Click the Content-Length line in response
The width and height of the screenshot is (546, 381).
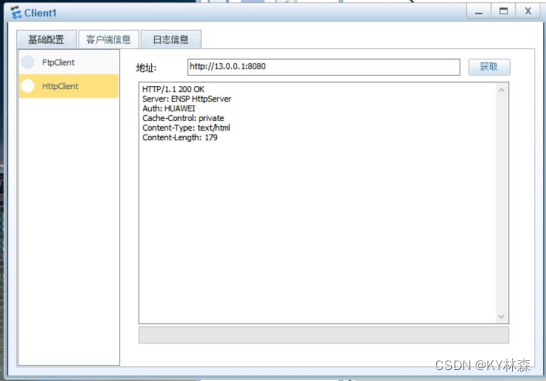point(180,138)
